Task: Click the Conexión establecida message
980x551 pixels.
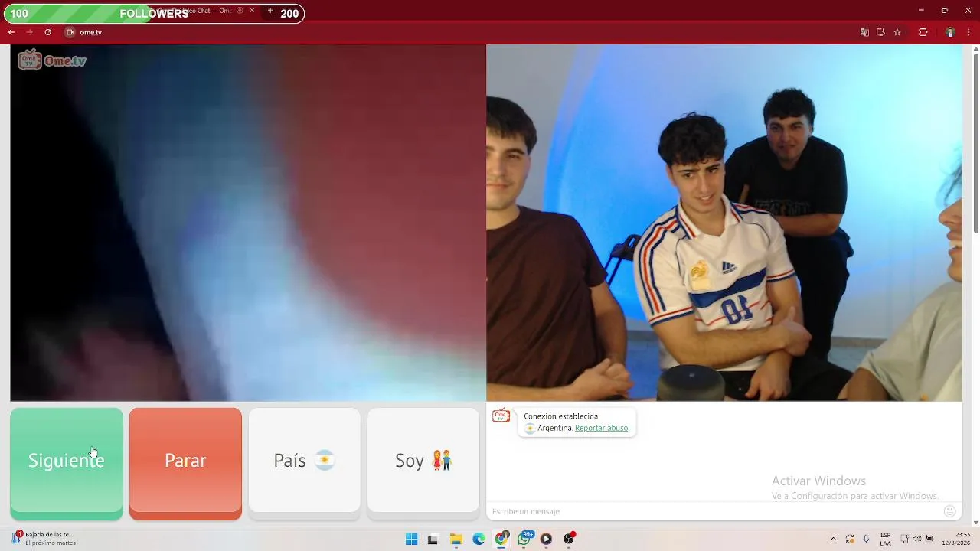Action: (562, 416)
